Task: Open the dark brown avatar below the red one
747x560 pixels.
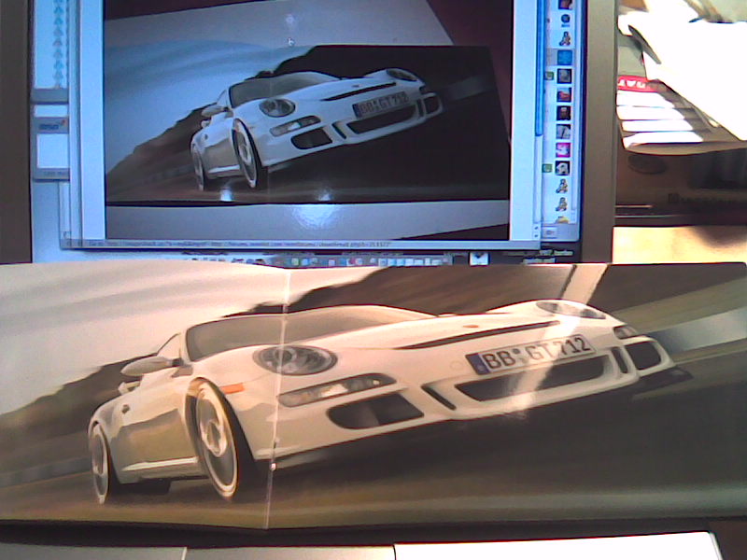Action: tap(564, 113)
